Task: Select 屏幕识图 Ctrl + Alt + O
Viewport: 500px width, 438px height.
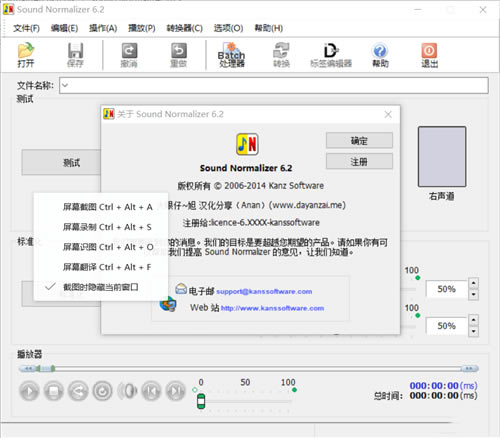Action: 101,247
